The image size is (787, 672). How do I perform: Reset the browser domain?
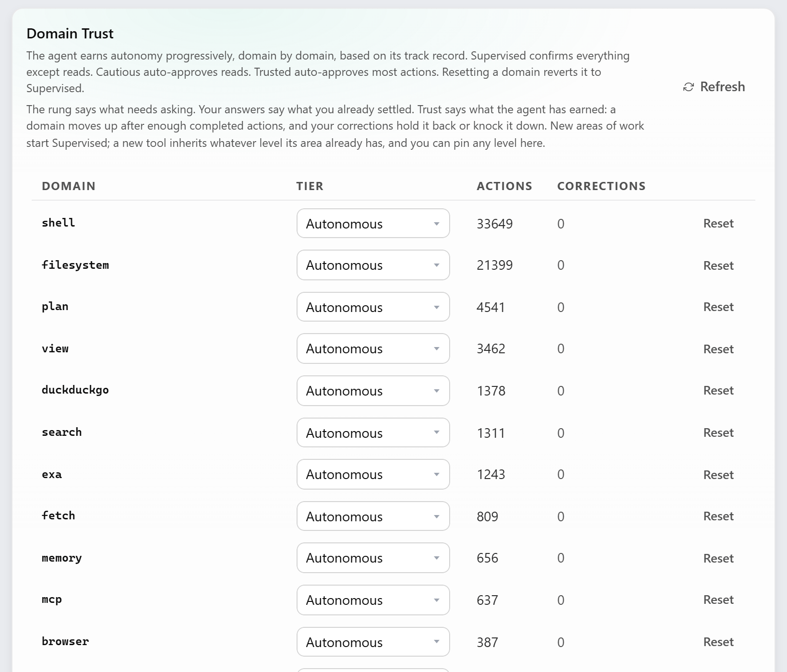[x=718, y=642]
